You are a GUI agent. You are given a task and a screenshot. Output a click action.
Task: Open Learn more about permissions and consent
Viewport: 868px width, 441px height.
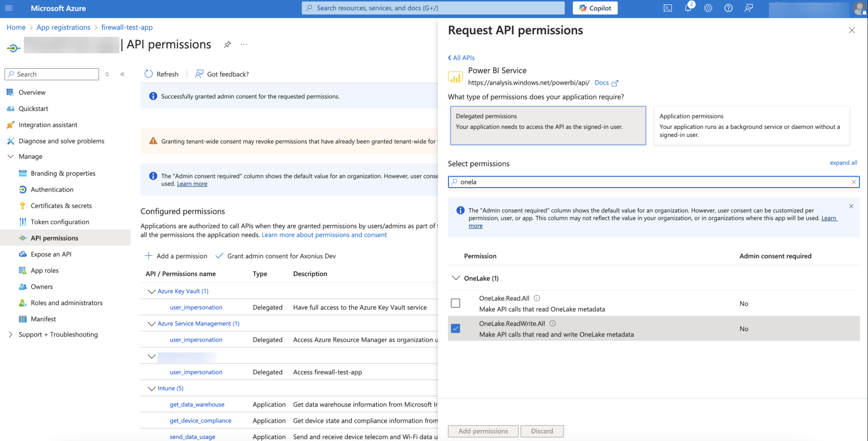coord(324,235)
